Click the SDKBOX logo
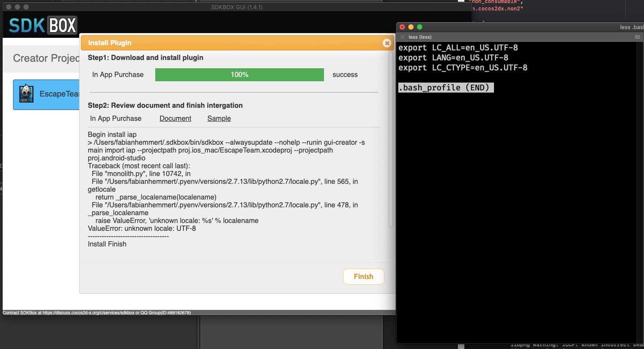Image resolution: width=644 pixels, height=349 pixels. 43,26
